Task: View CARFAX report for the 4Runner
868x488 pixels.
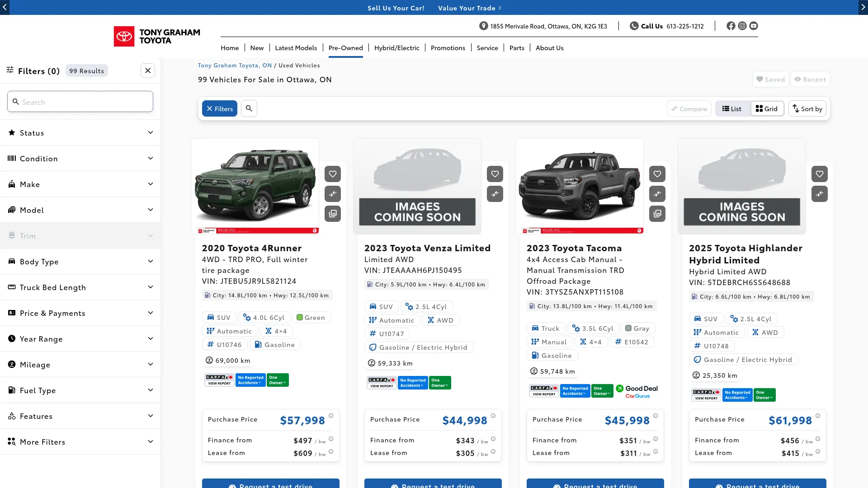Action: pos(219,380)
